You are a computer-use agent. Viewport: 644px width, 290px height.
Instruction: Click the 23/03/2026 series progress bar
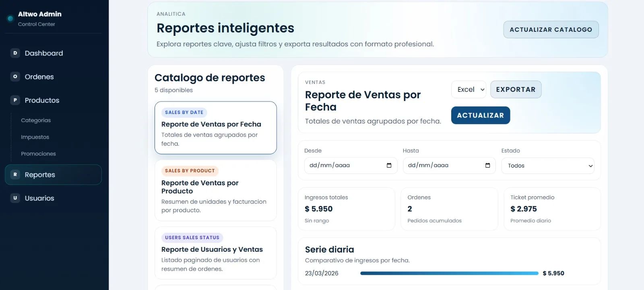pyautogui.click(x=449, y=273)
